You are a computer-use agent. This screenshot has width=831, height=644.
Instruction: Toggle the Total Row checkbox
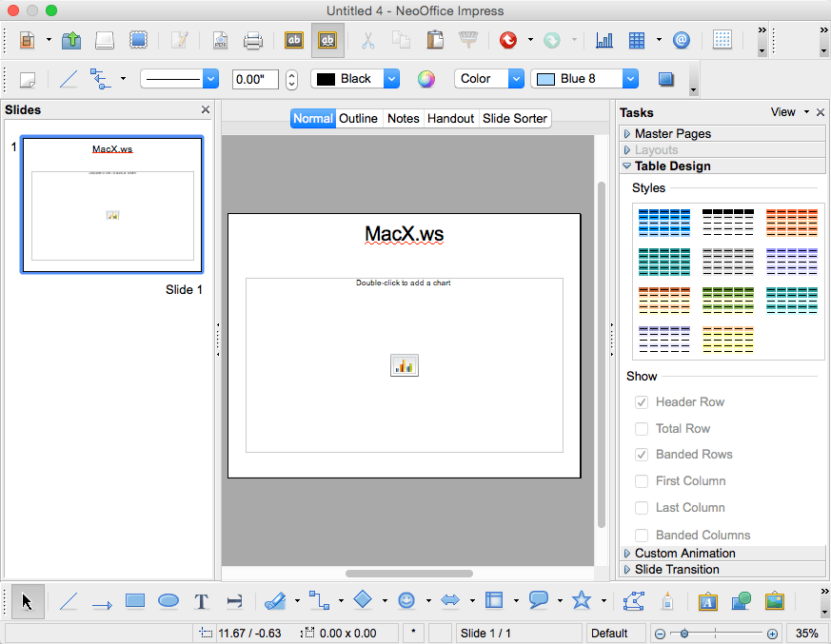click(x=642, y=428)
